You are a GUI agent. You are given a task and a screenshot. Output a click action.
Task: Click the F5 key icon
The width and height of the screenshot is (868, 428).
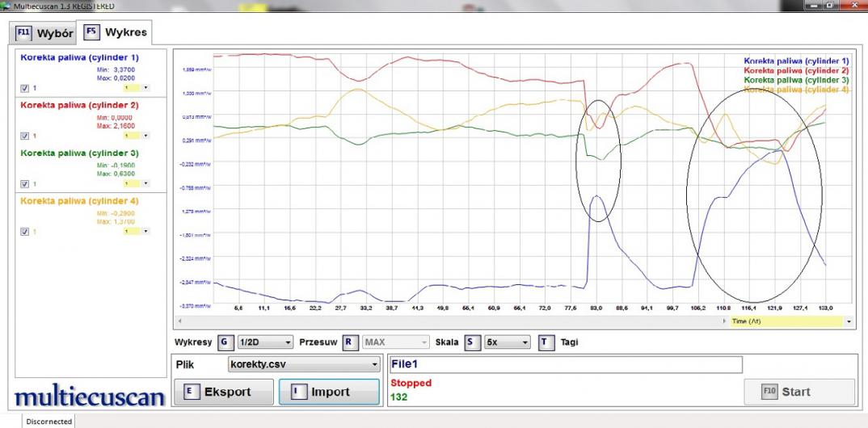click(91, 31)
